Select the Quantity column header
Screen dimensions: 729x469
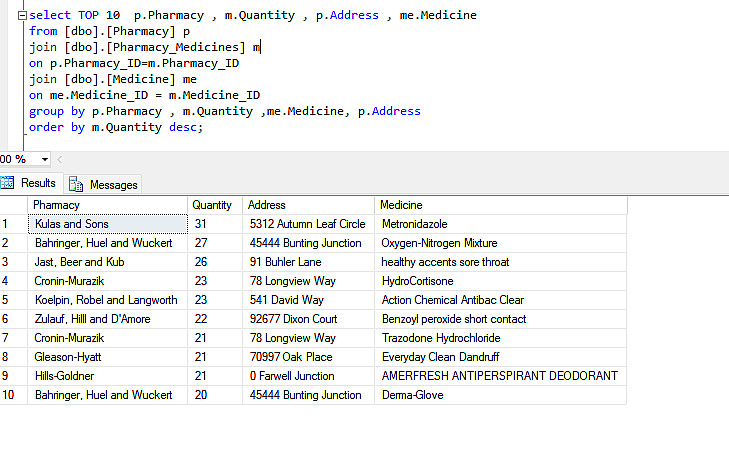[x=214, y=205]
